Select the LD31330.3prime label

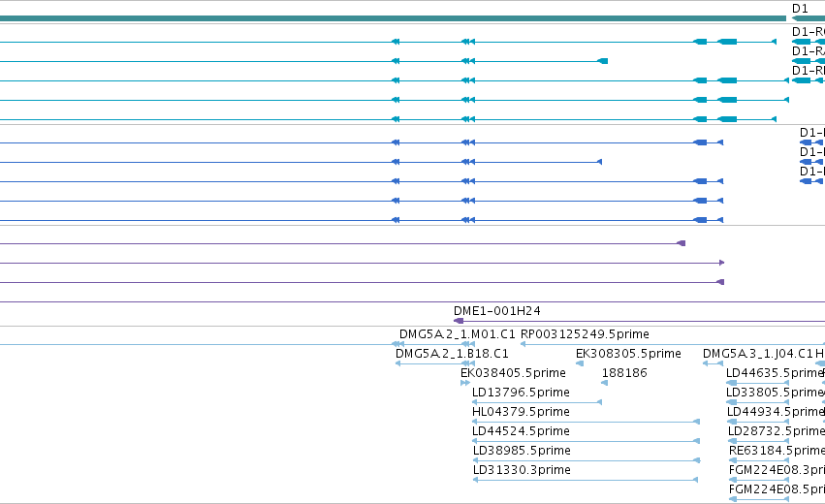[x=522, y=470]
